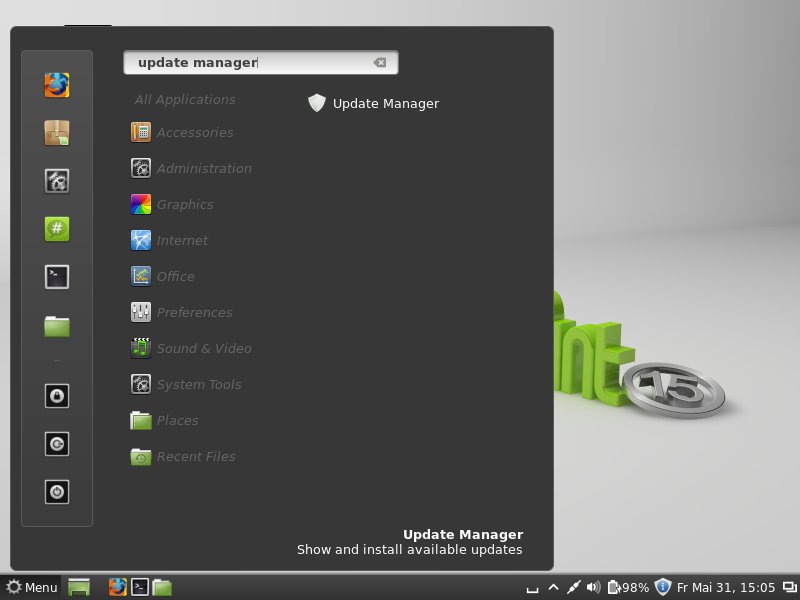800x600 pixels.
Task: Launch Firefox from the menu favorites sidebar
Action: click(57, 85)
